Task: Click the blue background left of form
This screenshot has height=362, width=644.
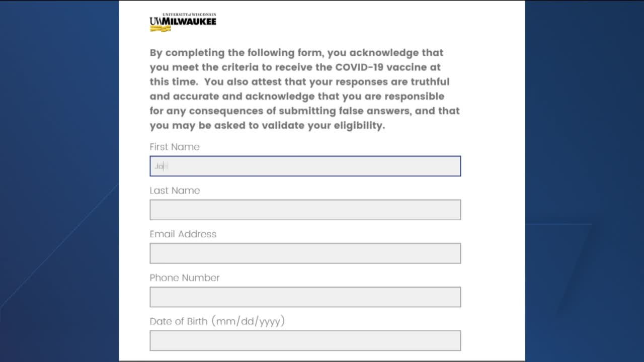Action: click(59, 181)
